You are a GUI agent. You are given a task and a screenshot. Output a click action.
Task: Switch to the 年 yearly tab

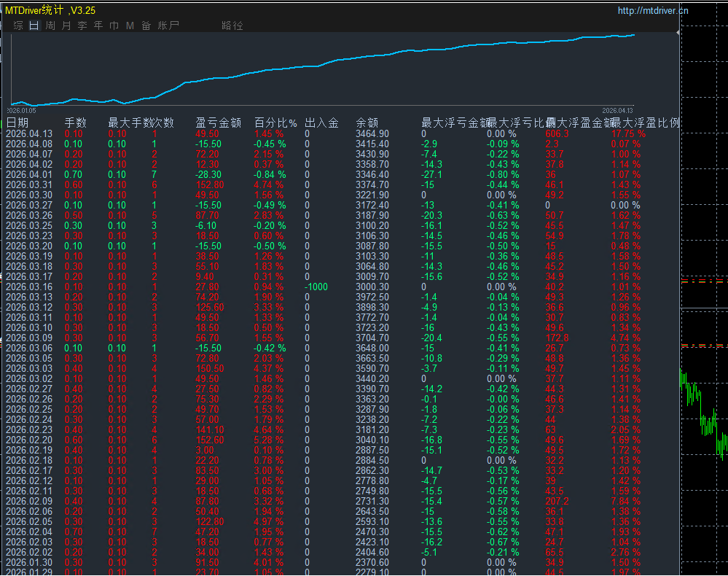click(98, 26)
